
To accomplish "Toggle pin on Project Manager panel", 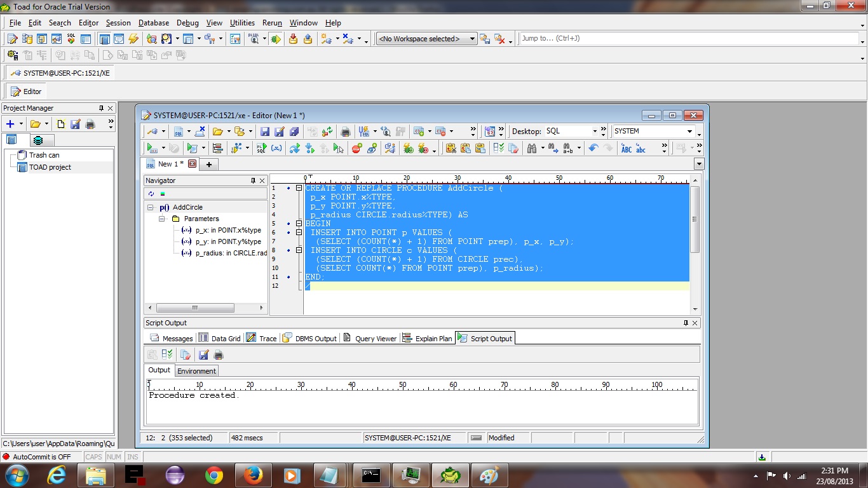I will [101, 108].
